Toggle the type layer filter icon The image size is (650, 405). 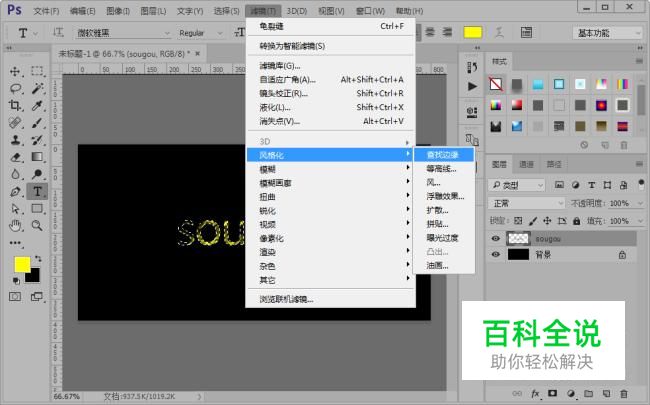(x=592, y=185)
